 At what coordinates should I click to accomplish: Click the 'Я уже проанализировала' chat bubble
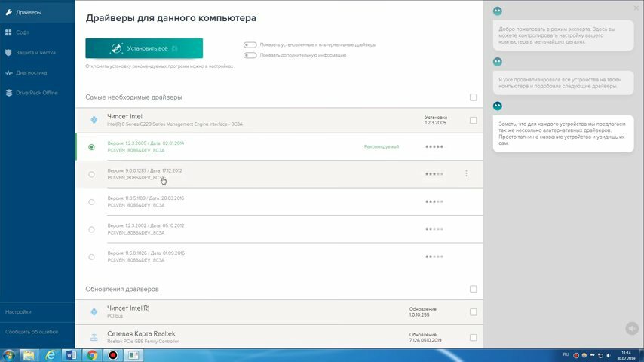click(563, 83)
